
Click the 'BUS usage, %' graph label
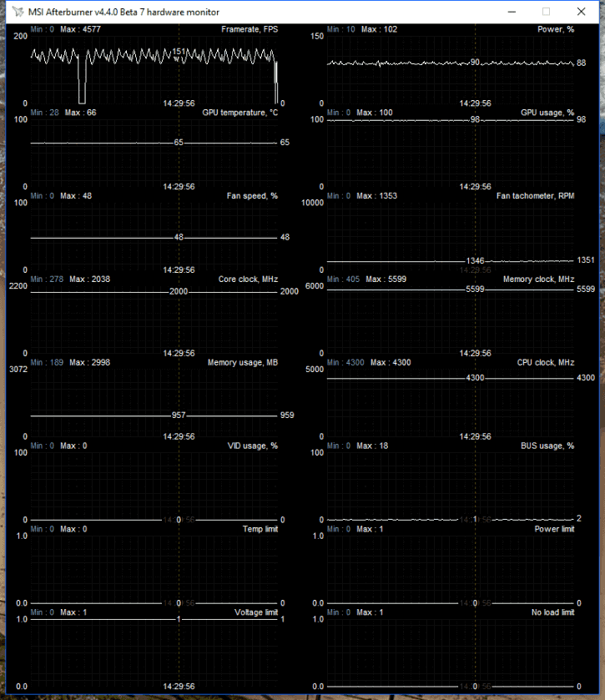[547, 446]
